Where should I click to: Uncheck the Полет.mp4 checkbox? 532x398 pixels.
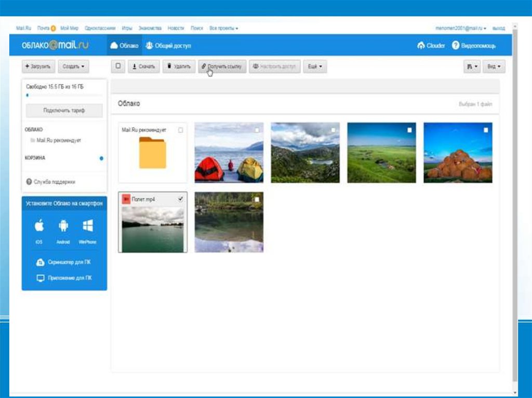[x=180, y=199]
